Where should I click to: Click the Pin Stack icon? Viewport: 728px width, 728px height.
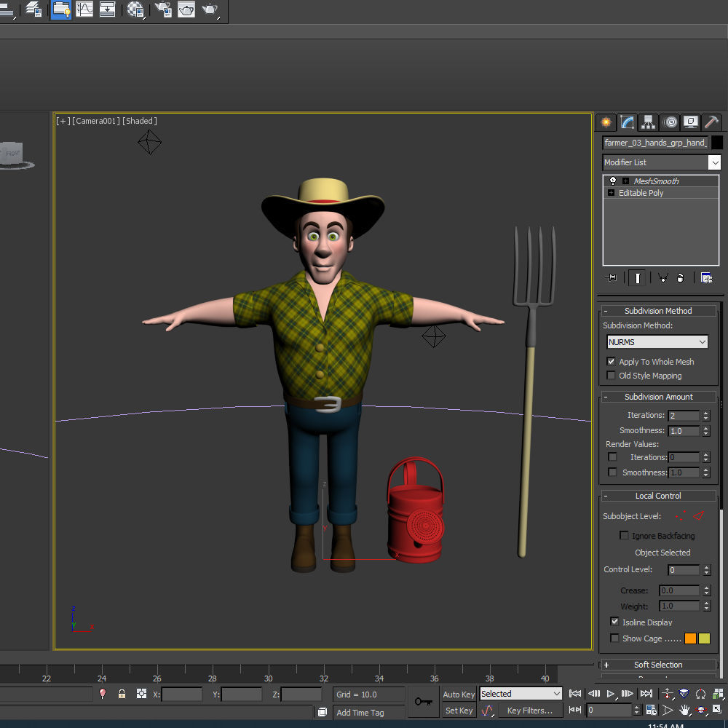pyautogui.click(x=611, y=277)
